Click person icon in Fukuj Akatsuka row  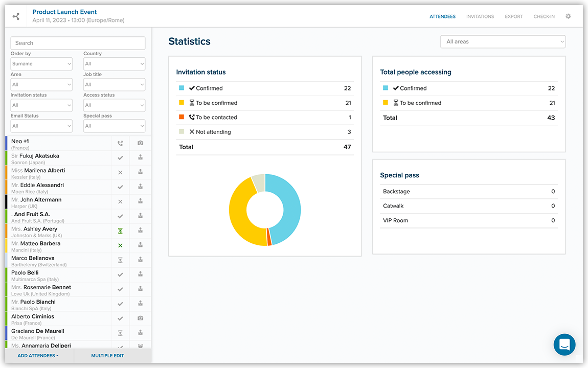(140, 158)
